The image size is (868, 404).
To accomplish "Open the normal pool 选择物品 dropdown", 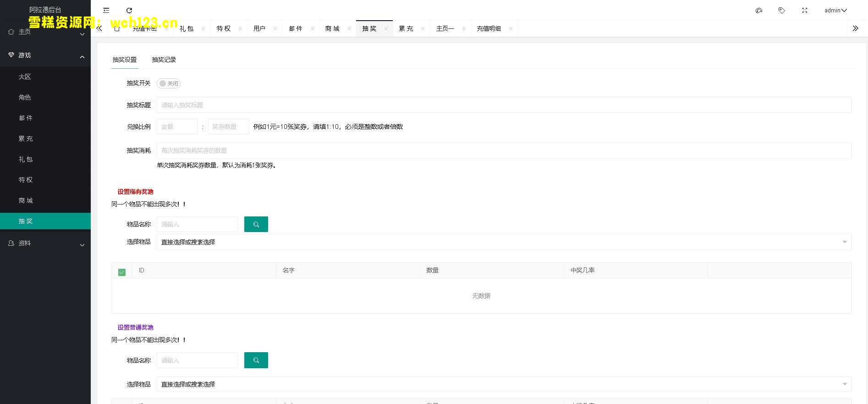I will [x=504, y=384].
